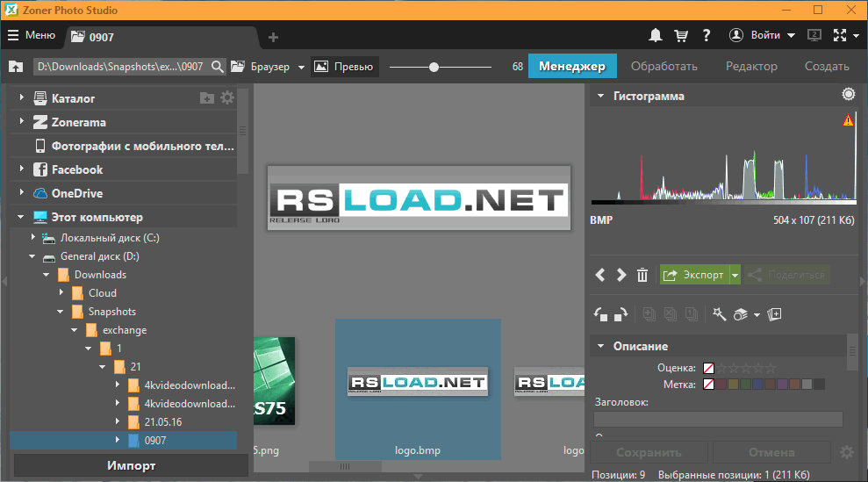The image size is (868, 482).
Task: Go to previous image arrow
Action: tap(600, 275)
